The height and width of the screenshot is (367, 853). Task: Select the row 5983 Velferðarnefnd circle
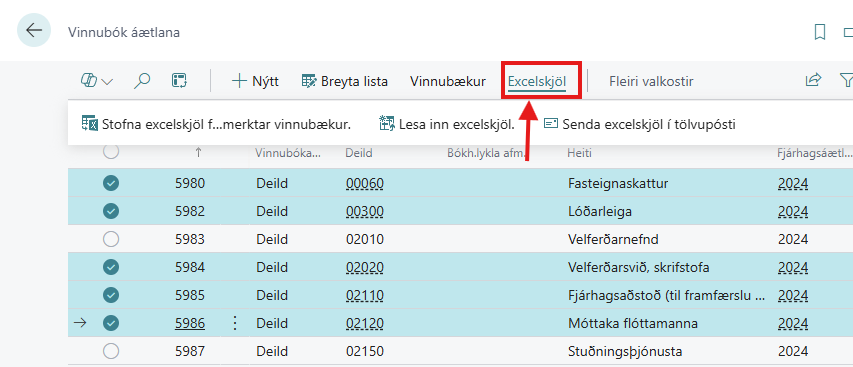111,239
